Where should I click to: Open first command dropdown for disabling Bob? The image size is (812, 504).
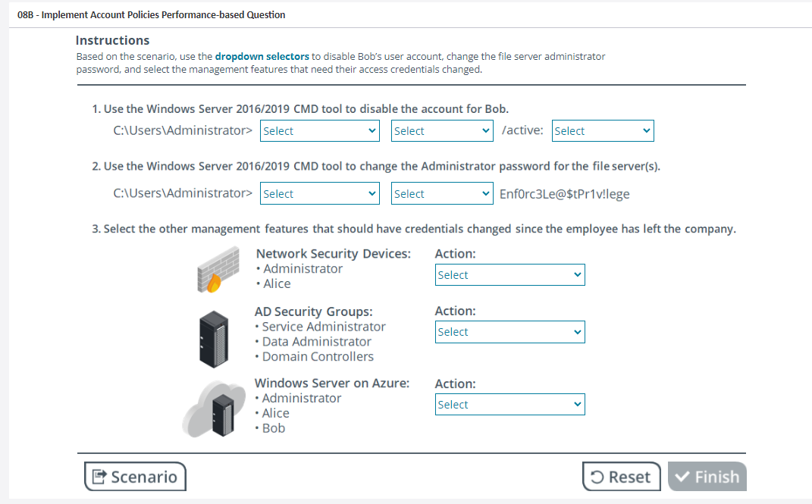coord(319,131)
